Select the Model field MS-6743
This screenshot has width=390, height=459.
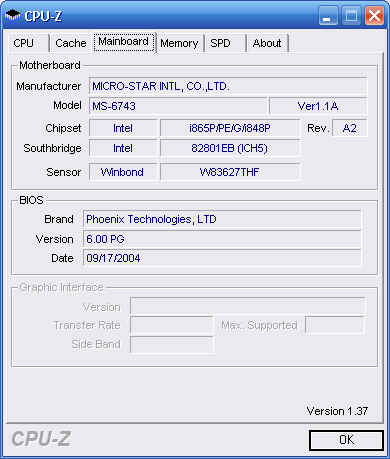(x=178, y=106)
